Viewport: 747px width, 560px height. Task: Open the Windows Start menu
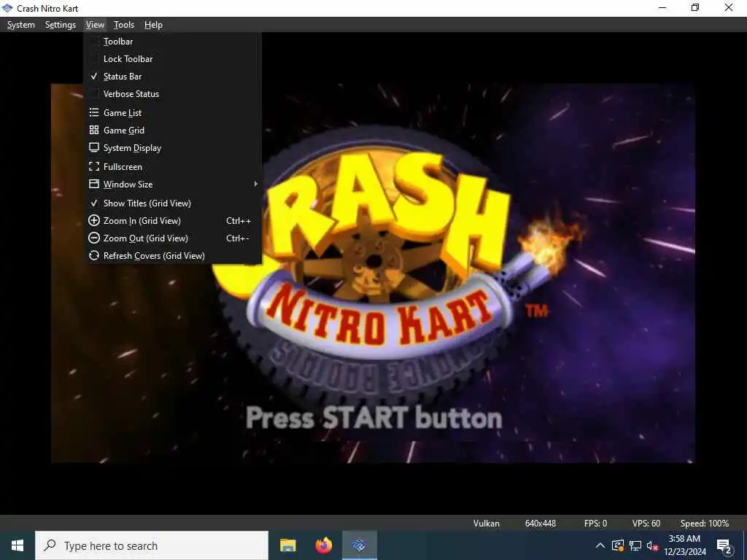[18, 545]
